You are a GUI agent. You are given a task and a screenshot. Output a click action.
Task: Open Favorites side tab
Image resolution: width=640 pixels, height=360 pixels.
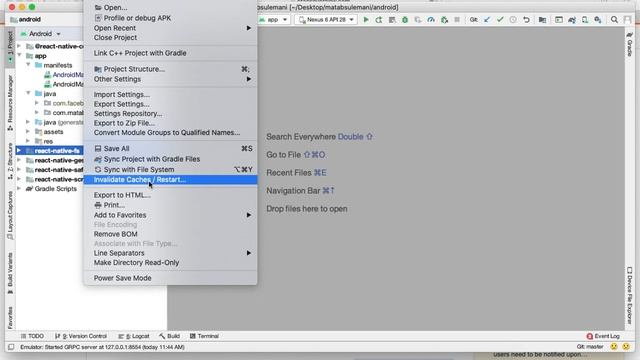[10, 318]
